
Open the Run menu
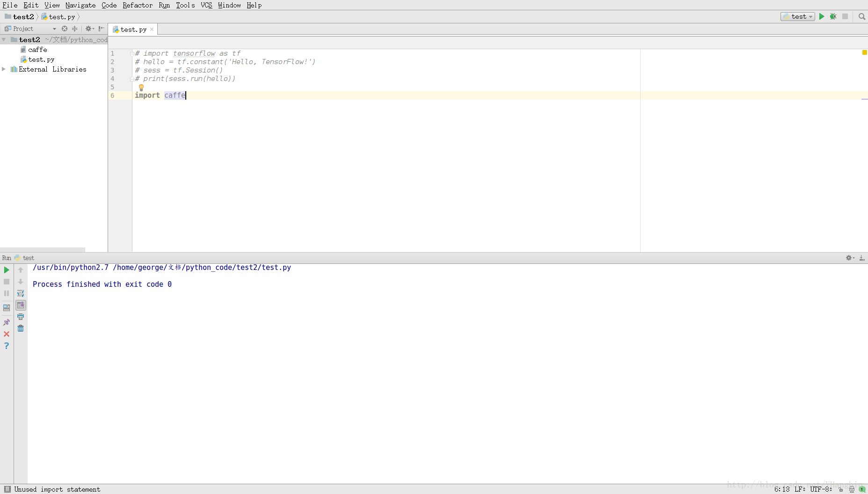[164, 5]
